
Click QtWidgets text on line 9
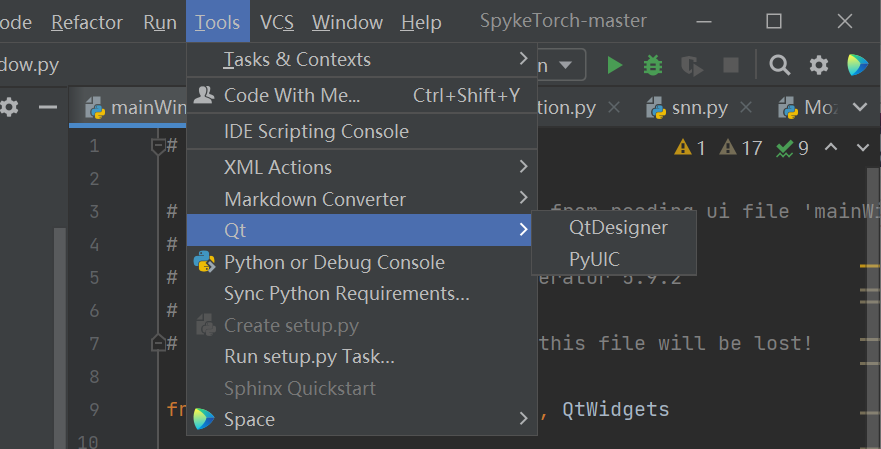click(615, 410)
